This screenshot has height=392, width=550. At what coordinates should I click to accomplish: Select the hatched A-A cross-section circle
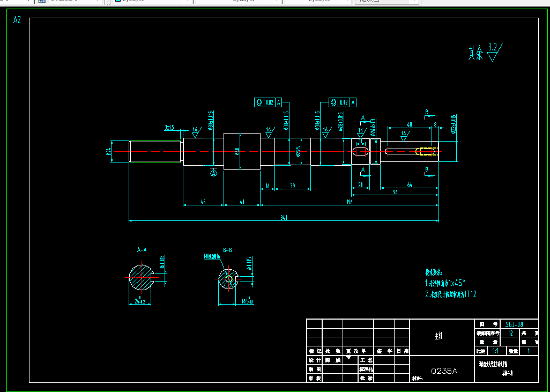(x=142, y=277)
